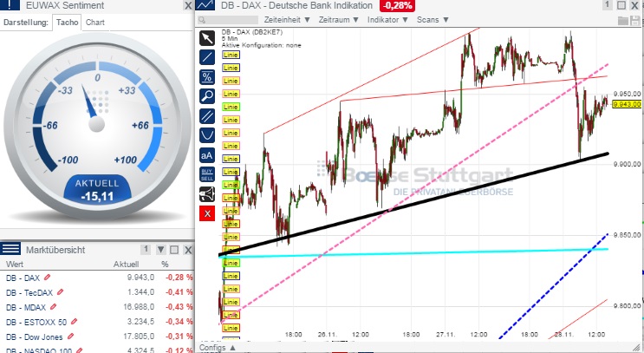The image size is (644, 353).
Task: Select the DB - ESTOXX 50 row
Action: (x=97, y=322)
